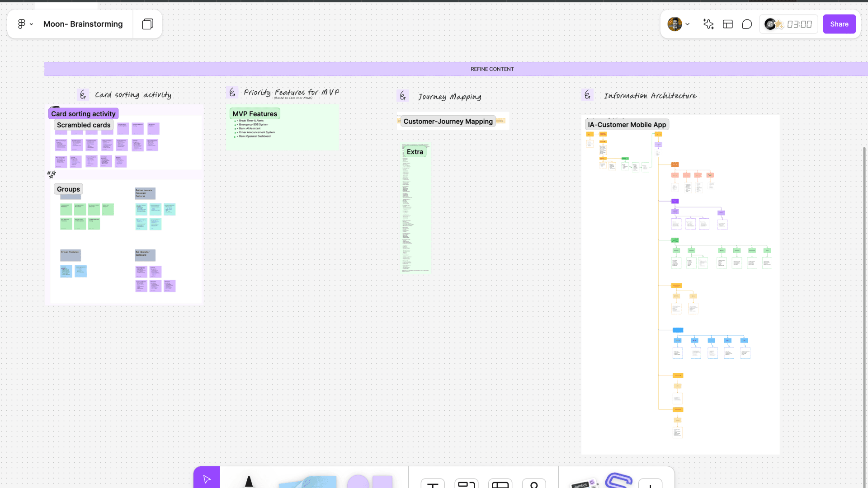Screen dimensions: 868x488
Task: Select the MVP Features section label
Action: tap(255, 114)
